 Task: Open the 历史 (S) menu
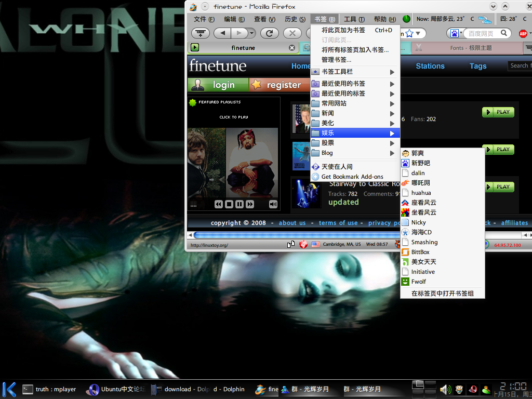pyautogui.click(x=295, y=19)
